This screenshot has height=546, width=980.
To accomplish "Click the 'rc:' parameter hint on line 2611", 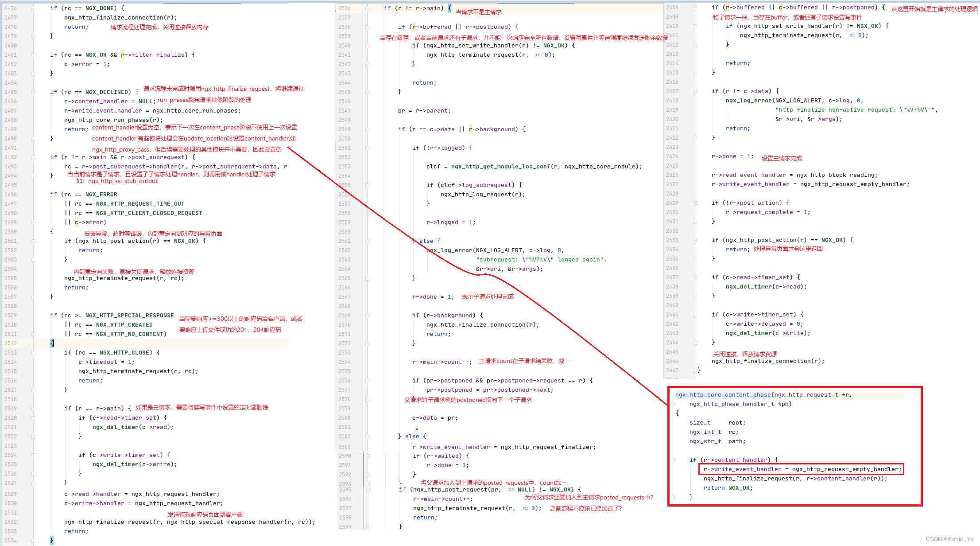I will coord(852,35).
